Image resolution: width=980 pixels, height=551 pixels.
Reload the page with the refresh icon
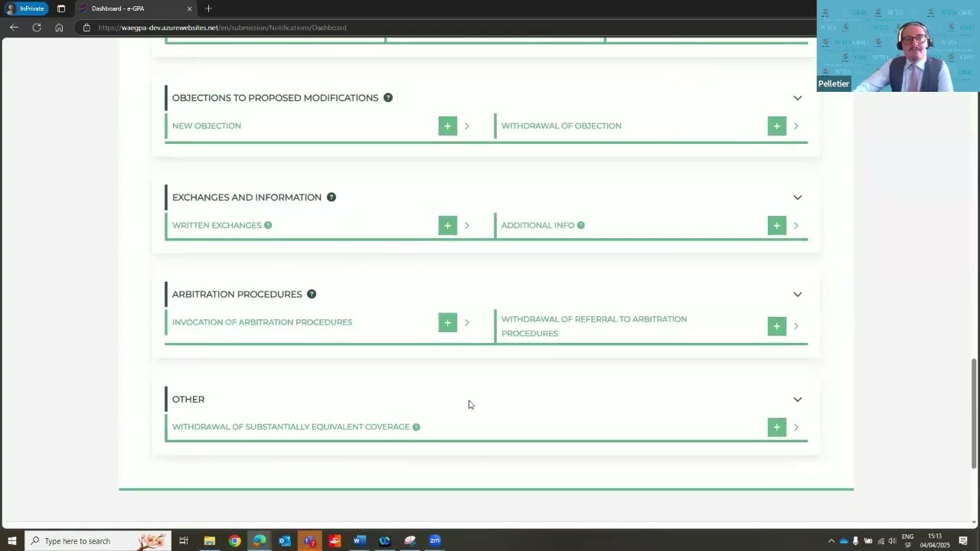[x=37, y=28]
